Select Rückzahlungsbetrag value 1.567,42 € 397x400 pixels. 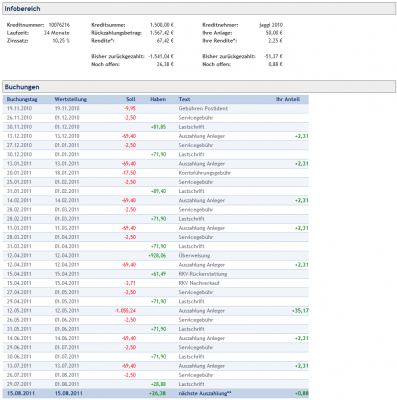[x=162, y=33]
